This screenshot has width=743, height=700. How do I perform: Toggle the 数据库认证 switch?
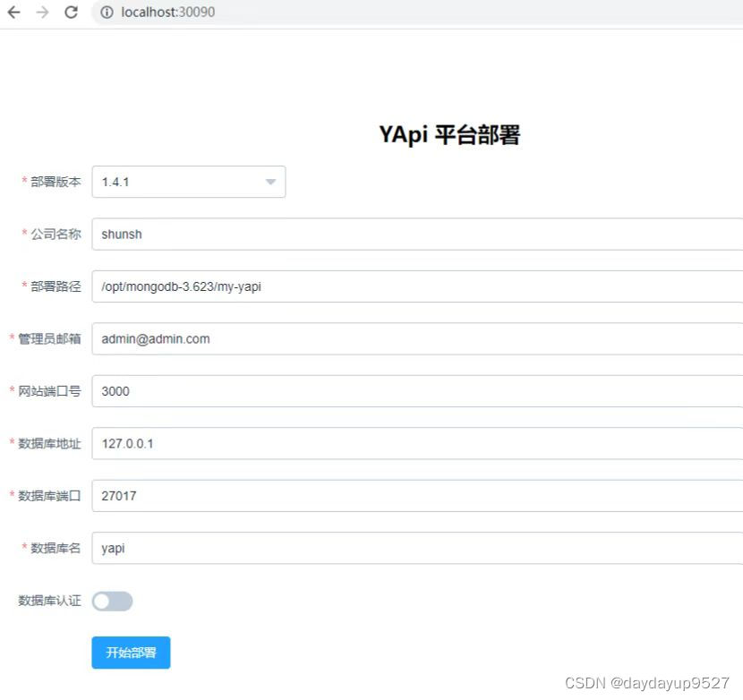tap(112, 601)
